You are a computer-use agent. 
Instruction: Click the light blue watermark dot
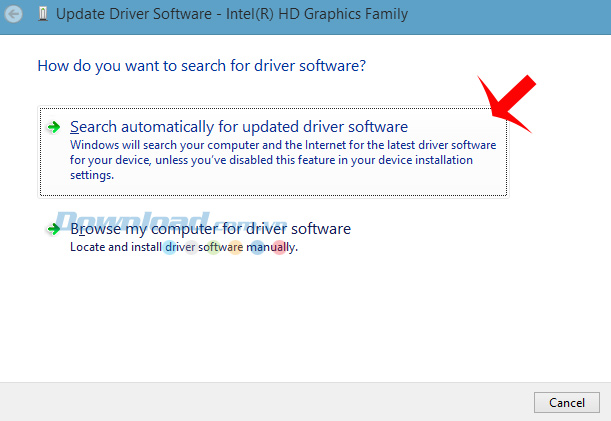tap(170, 247)
